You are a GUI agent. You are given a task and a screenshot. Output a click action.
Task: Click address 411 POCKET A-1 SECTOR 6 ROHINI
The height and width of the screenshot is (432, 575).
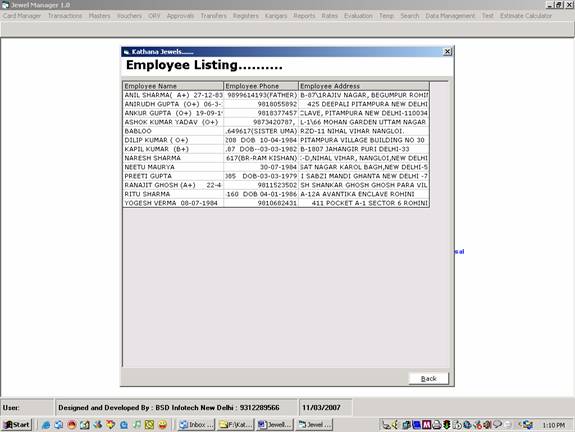coord(369,203)
